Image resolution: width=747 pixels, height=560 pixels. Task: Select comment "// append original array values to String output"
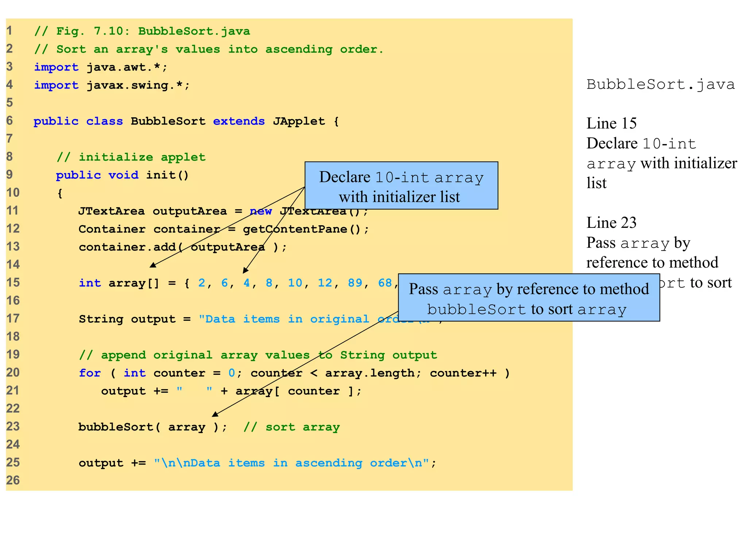coord(258,355)
